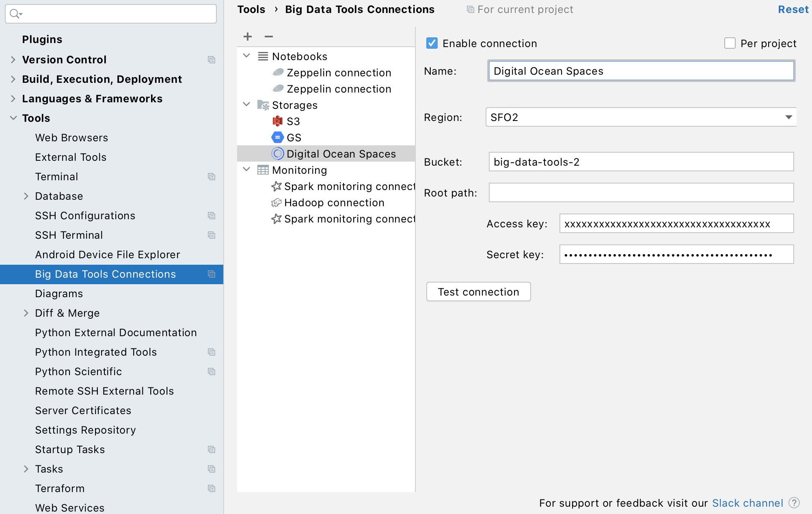Click the project-level icon beside Version Control
This screenshot has width=812, height=514.
(x=212, y=60)
